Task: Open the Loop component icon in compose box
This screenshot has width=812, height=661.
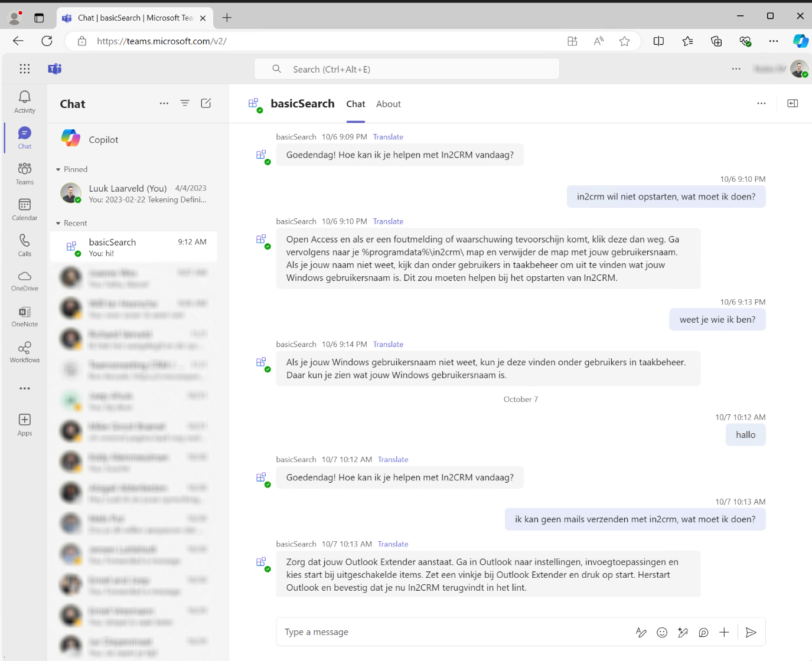Action: (x=703, y=632)
